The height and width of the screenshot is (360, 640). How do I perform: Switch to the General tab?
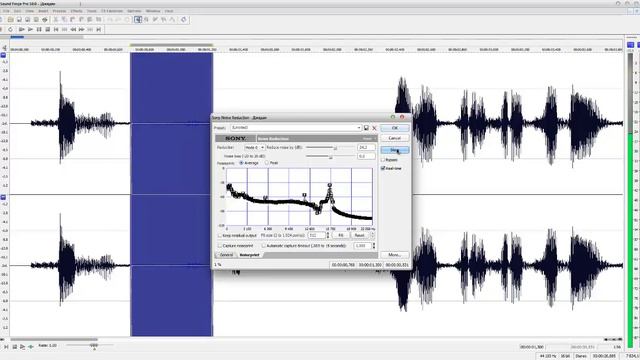pyautogui.click(x=226, y=255)
